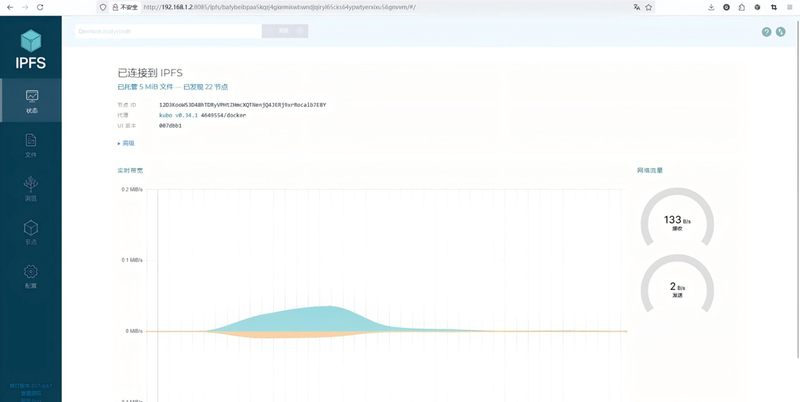Click the kubo v0.34.1 agent link
The width and height of the screenshot is (800, 402).
tap(178, 115)
